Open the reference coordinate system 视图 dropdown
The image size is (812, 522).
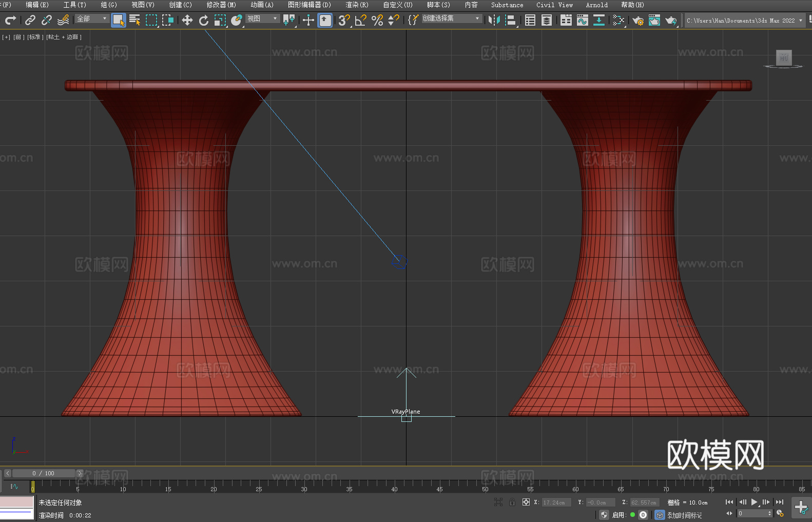tap(262, 18)
